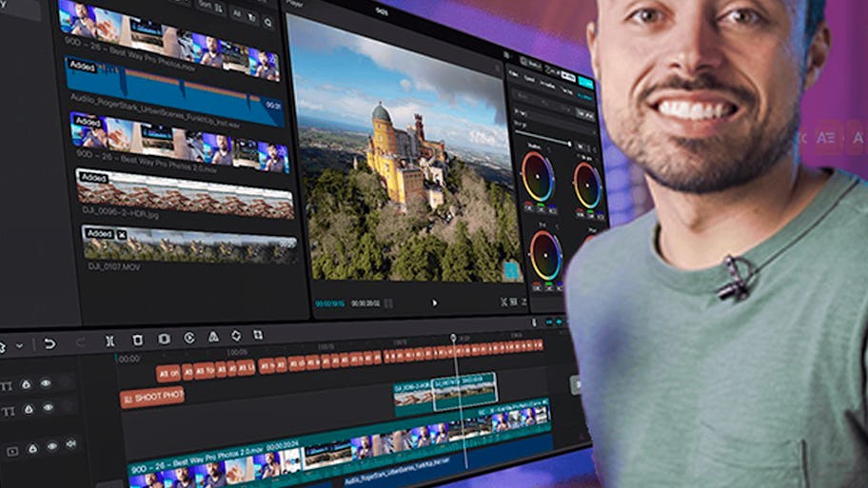Select the SHOOT PHOTO text clip

tap(152, 396)
